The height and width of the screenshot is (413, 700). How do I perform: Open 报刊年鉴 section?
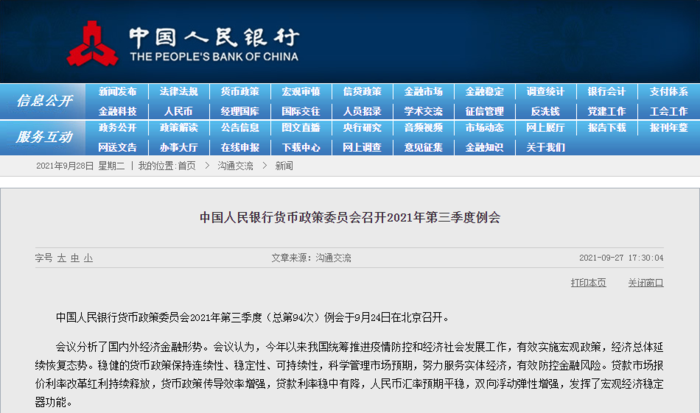(x=668, y=128)
